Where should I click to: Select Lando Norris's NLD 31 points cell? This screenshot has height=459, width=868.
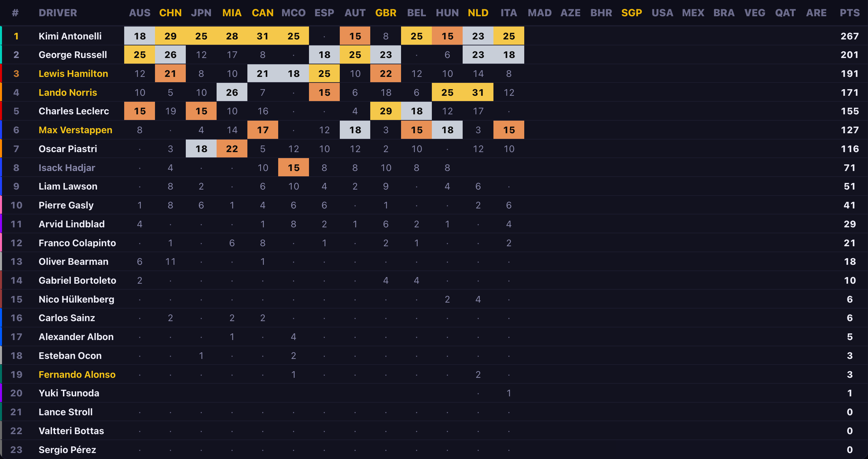(478, 92)
